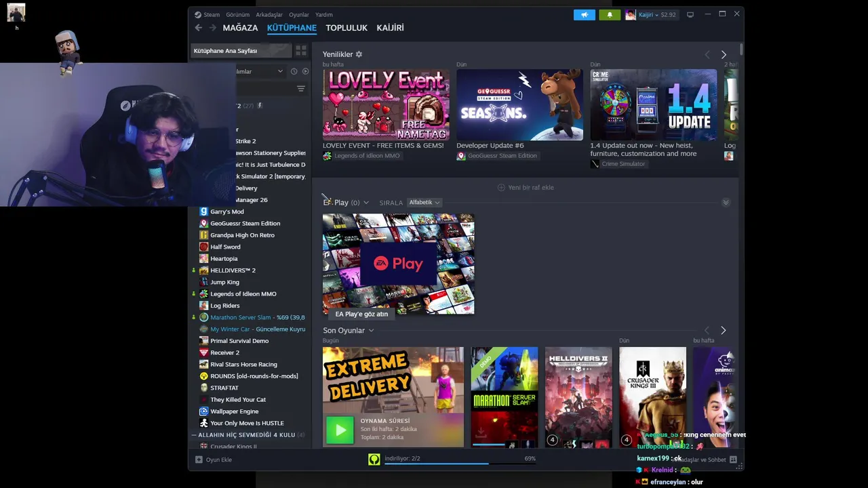Go forward with the navigation arrow

pyautogui.click(x=212, y=28)
